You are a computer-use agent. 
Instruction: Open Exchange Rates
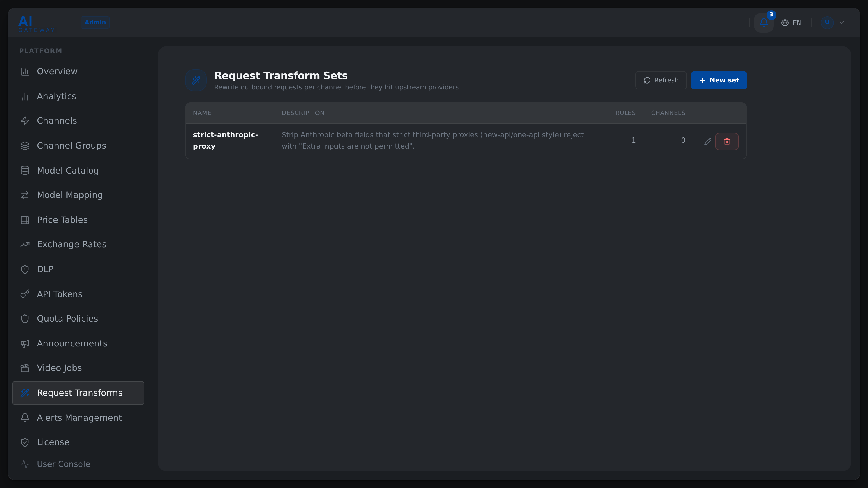(78, 245)
